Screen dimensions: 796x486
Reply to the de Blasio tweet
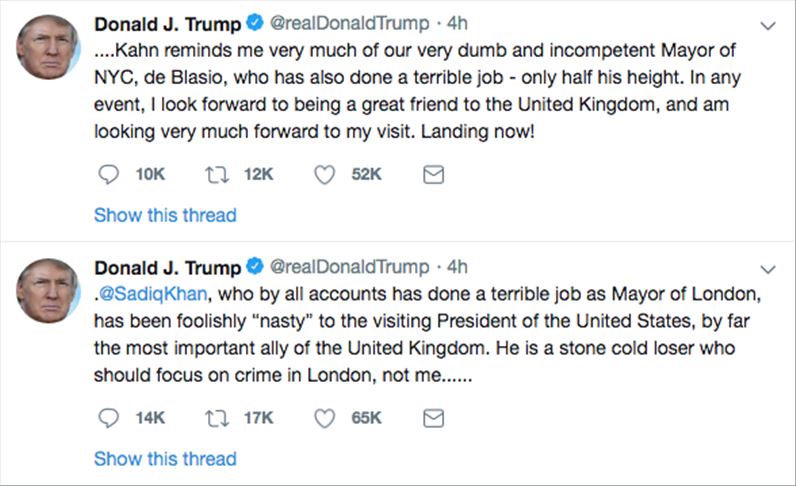(109, 175)
